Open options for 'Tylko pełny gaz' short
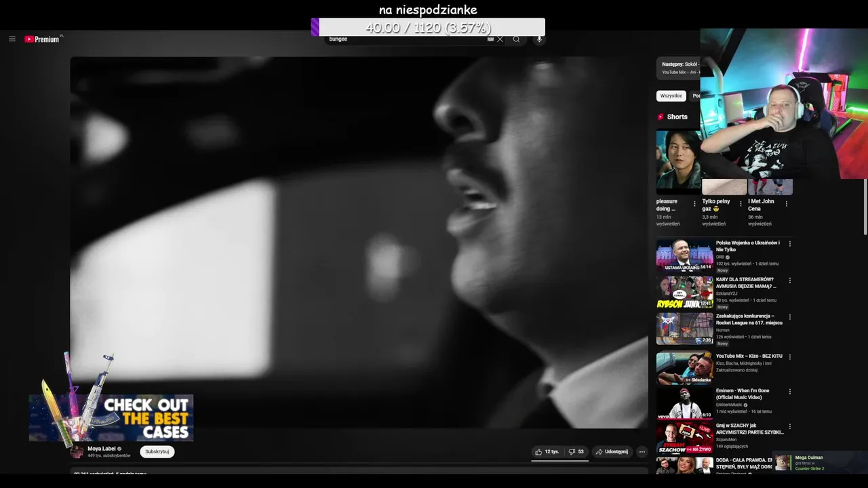The image size is (868, 488). (x=741, y=203)
